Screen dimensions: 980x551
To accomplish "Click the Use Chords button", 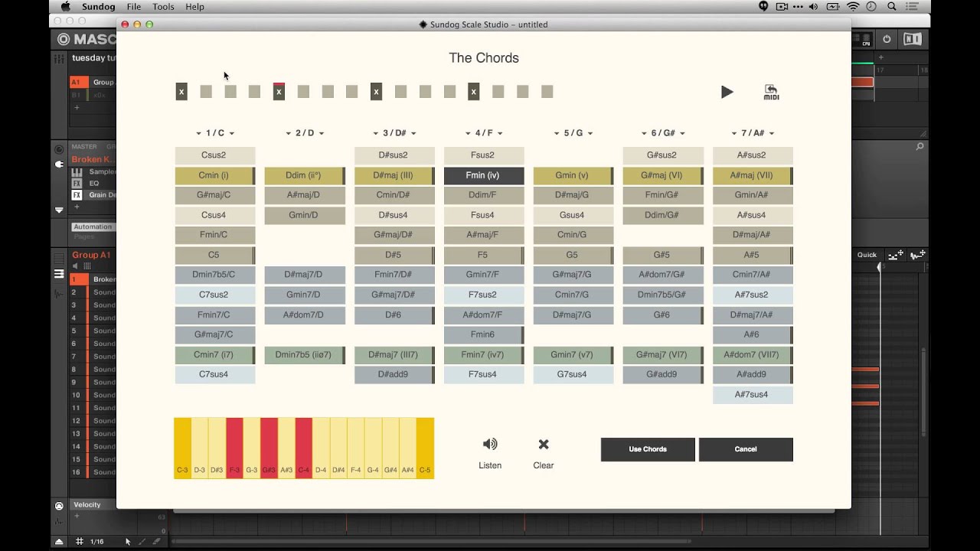I will point(648,449).
